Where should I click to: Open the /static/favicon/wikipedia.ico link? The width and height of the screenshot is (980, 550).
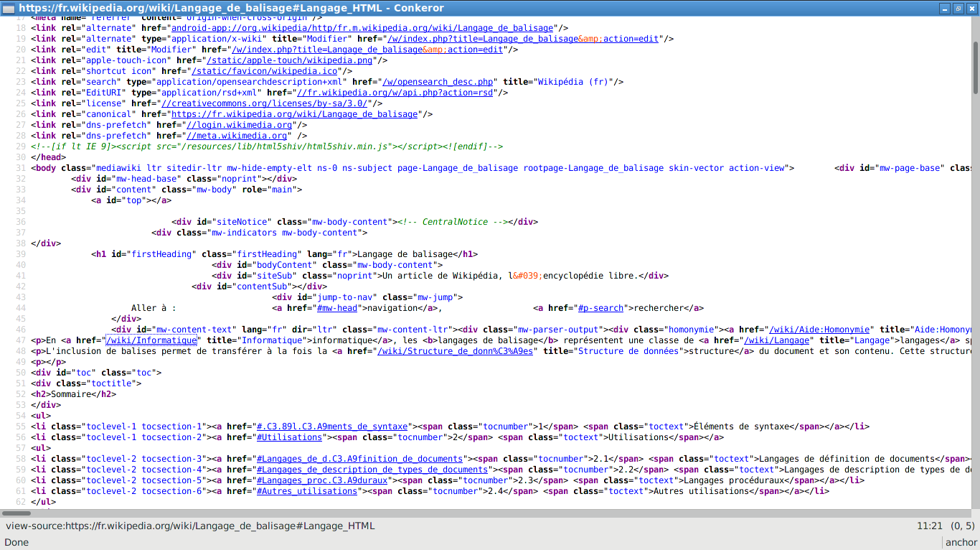(x=265, y=71)
